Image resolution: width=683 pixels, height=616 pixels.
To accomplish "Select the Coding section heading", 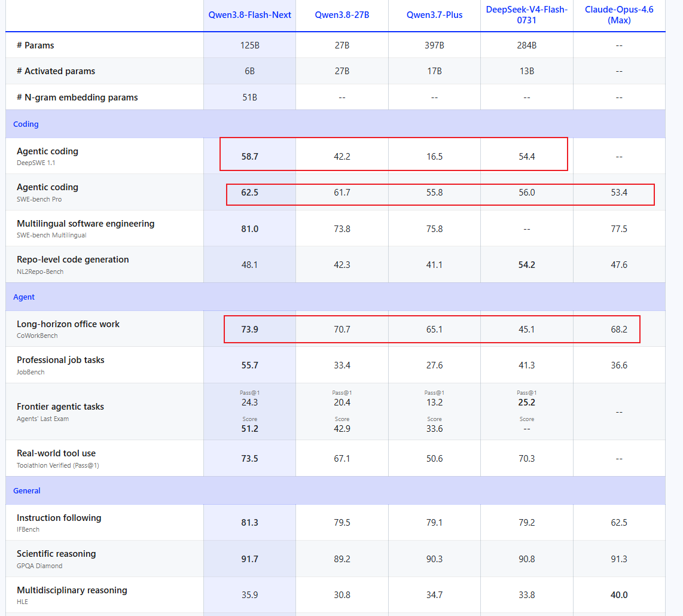I will 26,124.
